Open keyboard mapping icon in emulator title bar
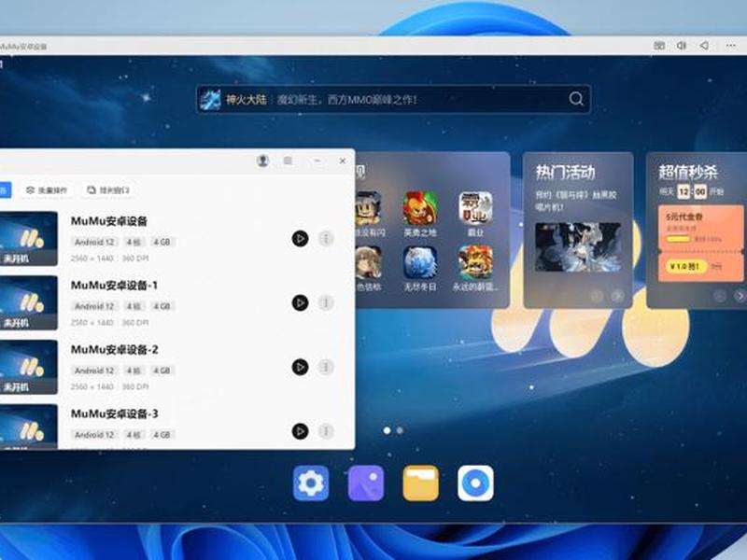The height and width of the screenshot is (560, 747). point(659,46)
